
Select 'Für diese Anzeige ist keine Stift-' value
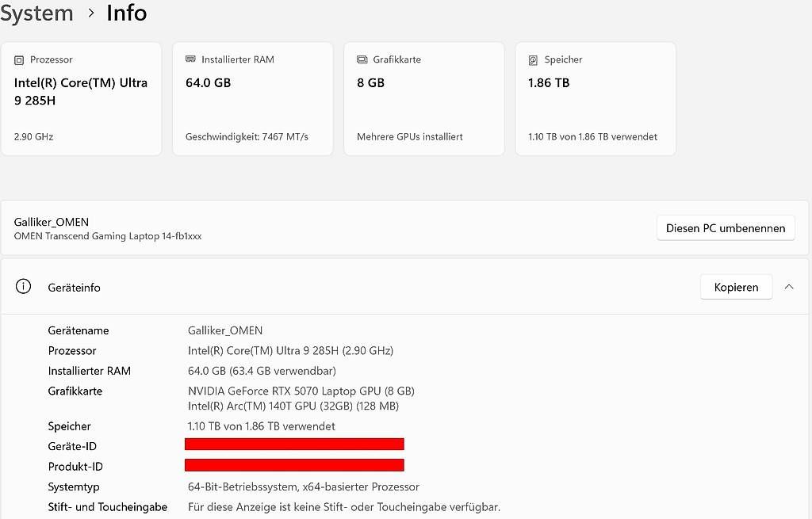point(344,506)
